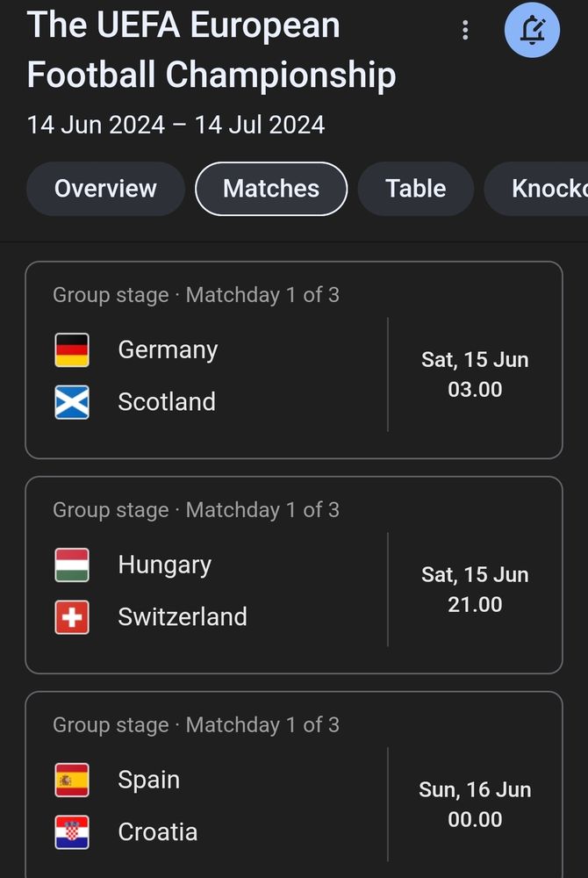Click the Hungary flag icon
Screen dimensions: 588x878
[x=72, y=565]
